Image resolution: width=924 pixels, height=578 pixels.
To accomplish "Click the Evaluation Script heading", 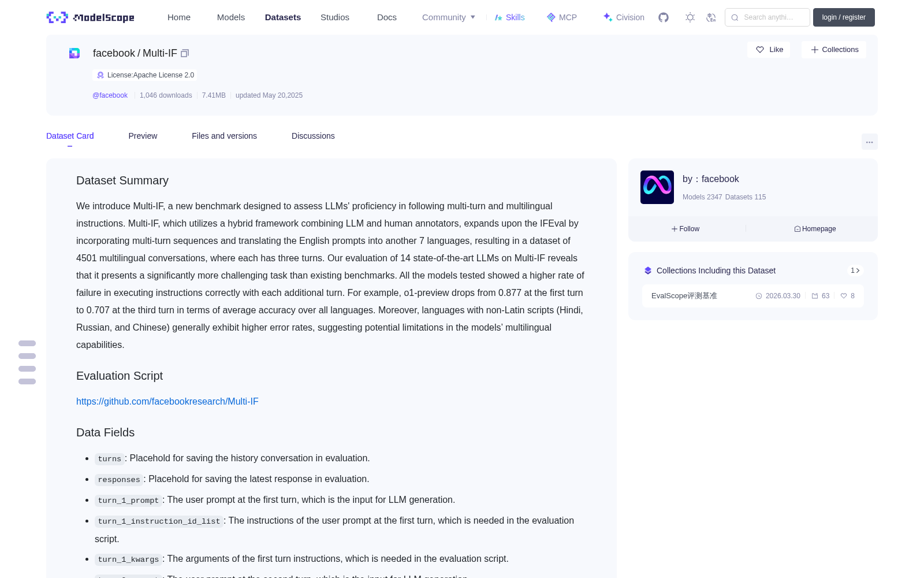I will point(120,376).
